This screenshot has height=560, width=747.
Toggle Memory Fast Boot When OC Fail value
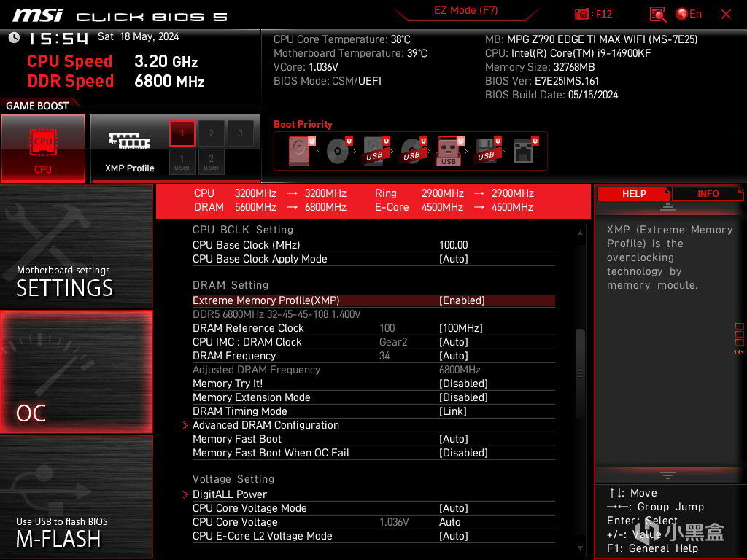(x=463, y=453)
